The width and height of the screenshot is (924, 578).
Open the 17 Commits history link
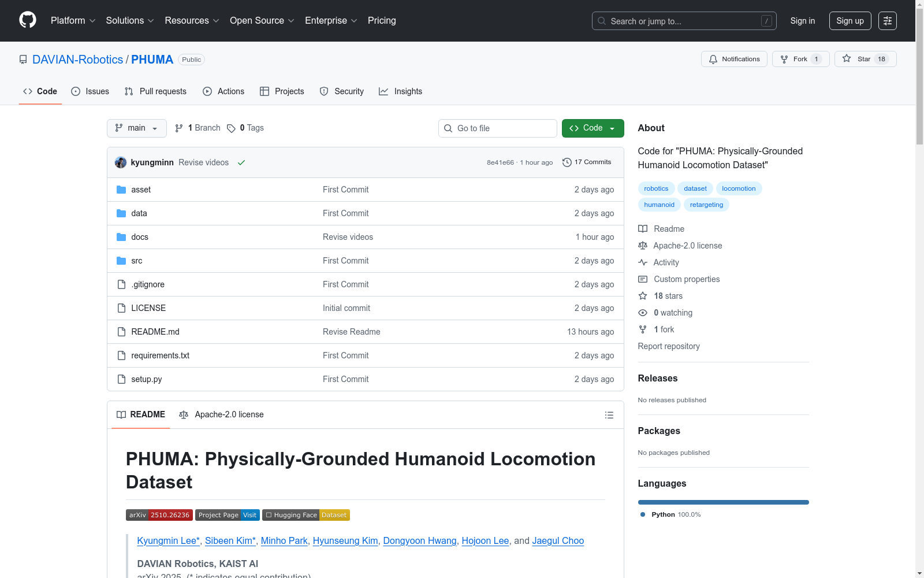click(x=587, y=162)
